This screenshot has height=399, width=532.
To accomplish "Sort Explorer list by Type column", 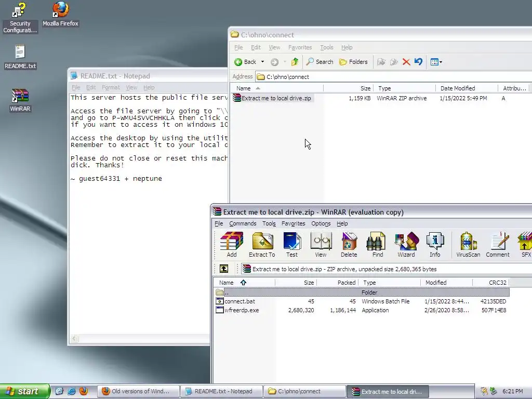I will [404, 88].
